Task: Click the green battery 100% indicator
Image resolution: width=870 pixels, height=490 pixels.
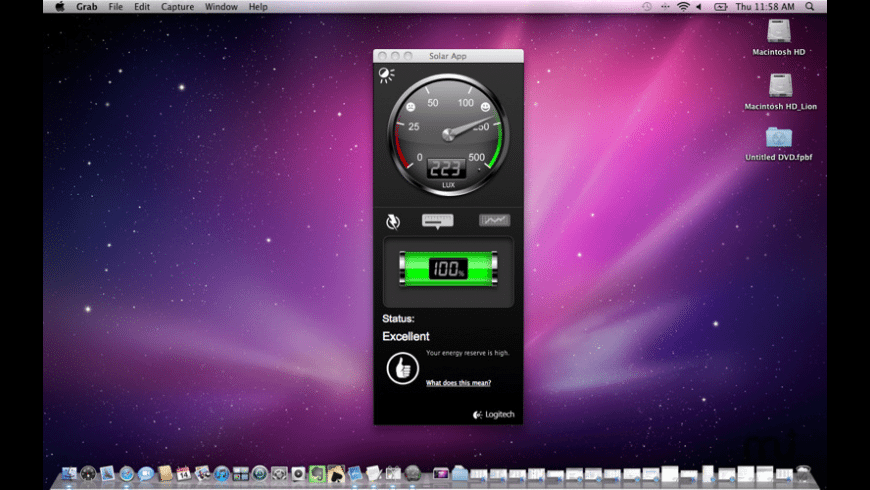Action: click(448, 269)
